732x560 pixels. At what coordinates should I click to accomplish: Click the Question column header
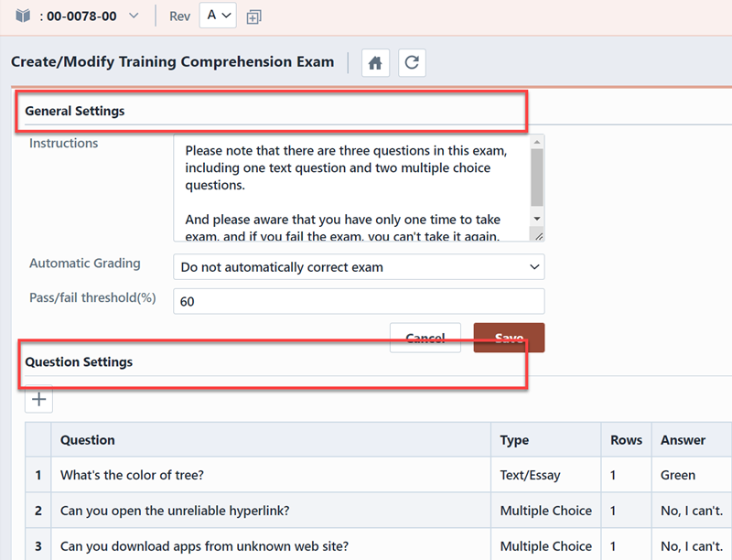(271, 439)
